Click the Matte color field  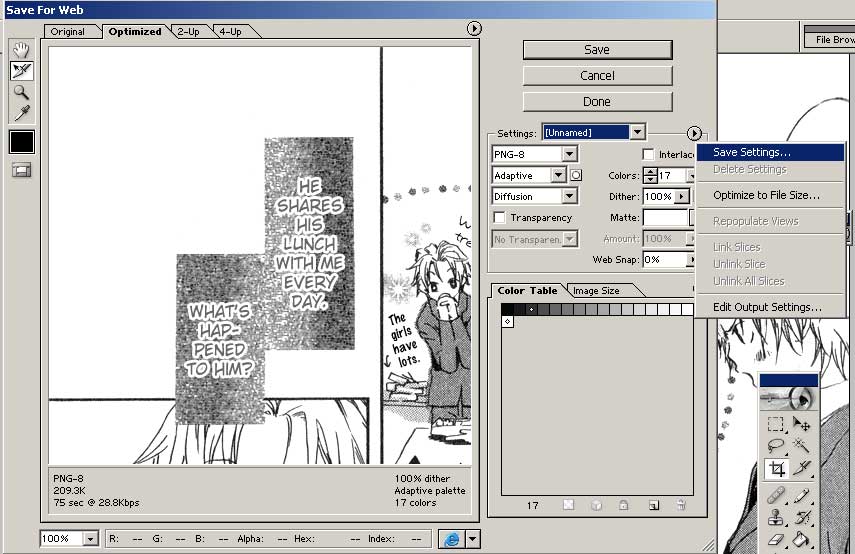[x=666, y=218]
